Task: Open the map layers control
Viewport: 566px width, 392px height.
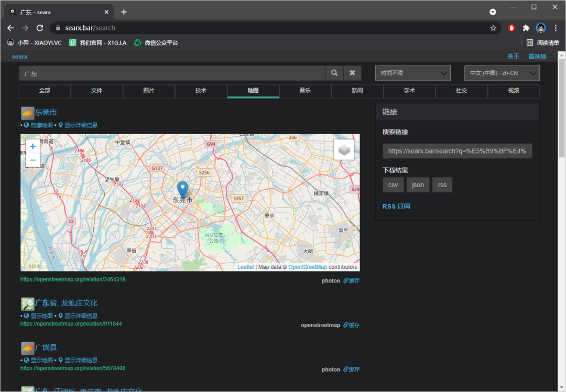Action: pos(344,150)
